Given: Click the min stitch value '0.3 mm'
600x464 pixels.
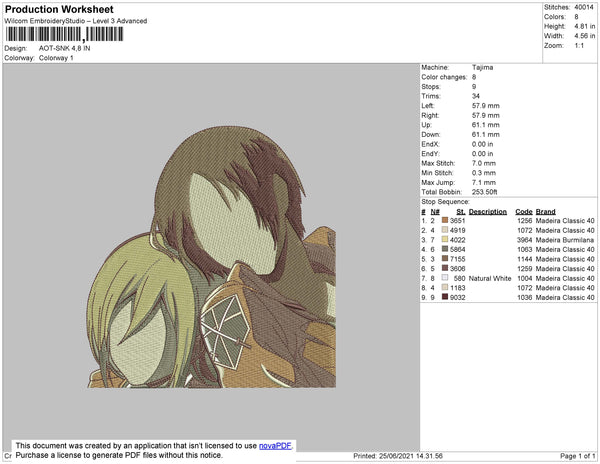Looking at the screenshot, I should coord(484,173).
